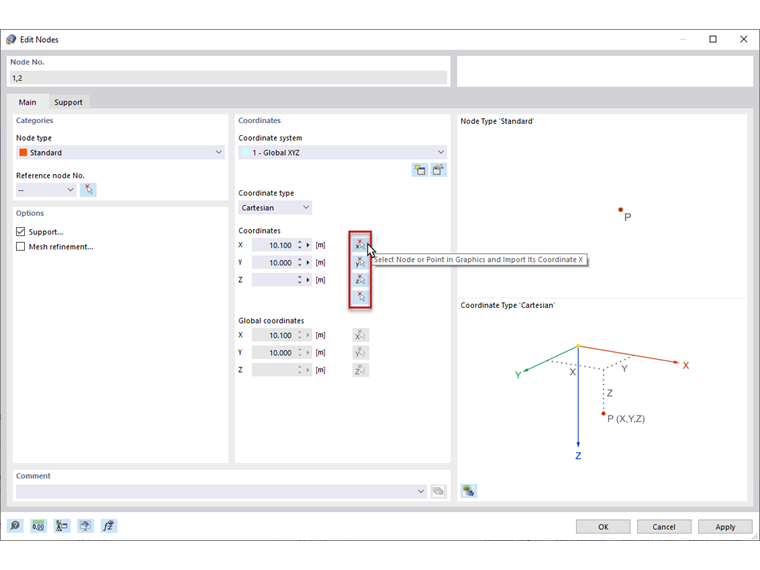Click Coordinate Type 'Cartesian' diagram label
The width and height of the screenshot is (760, 570).
(x=507, y=305)
